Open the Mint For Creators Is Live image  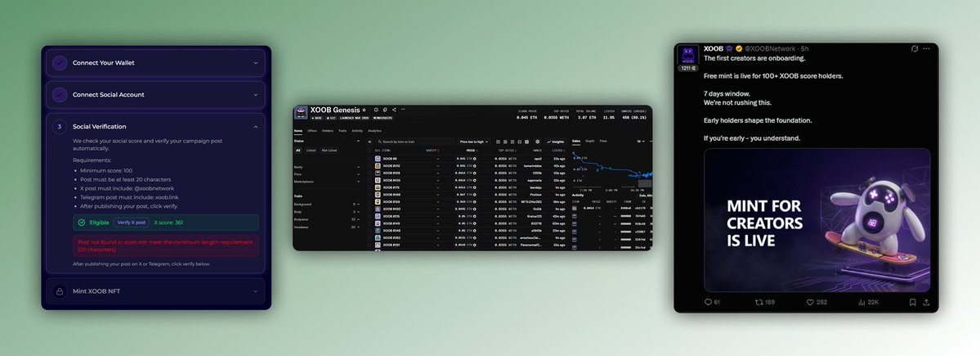tap(817, 220)
